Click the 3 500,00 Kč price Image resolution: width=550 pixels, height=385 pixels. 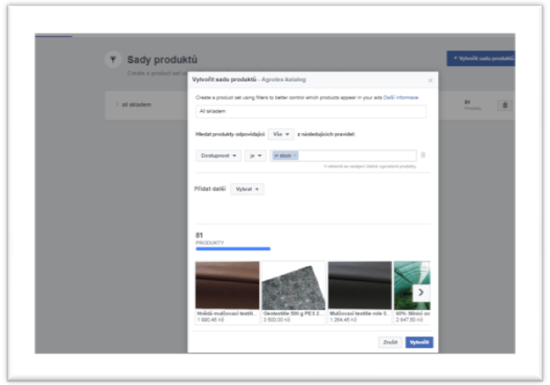pos(277,320)
